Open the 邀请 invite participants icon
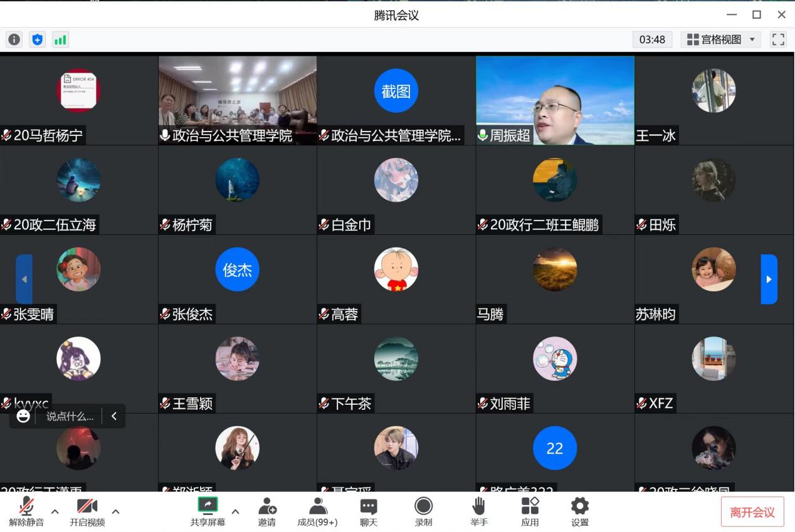Image resolution: width=795 pixels, height=532 pixels. (x=267, y=511)
